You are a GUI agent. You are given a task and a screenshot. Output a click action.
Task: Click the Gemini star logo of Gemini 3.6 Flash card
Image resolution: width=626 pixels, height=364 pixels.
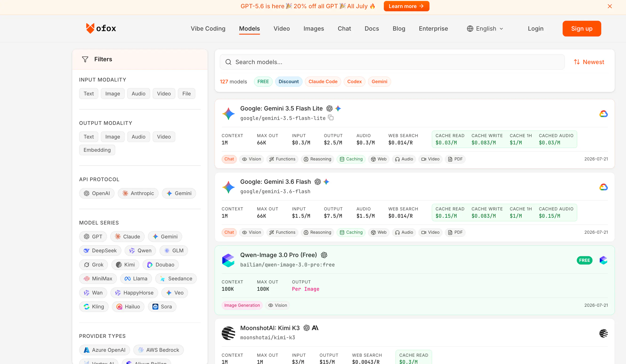[x=228, y=187]
